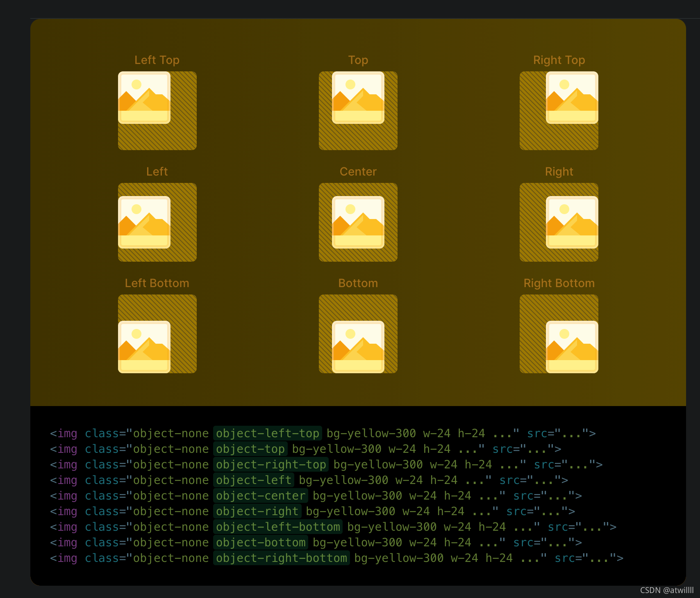Click the Left Top image thumbnail
Screen dimensions: 700x598
(144, 97)
